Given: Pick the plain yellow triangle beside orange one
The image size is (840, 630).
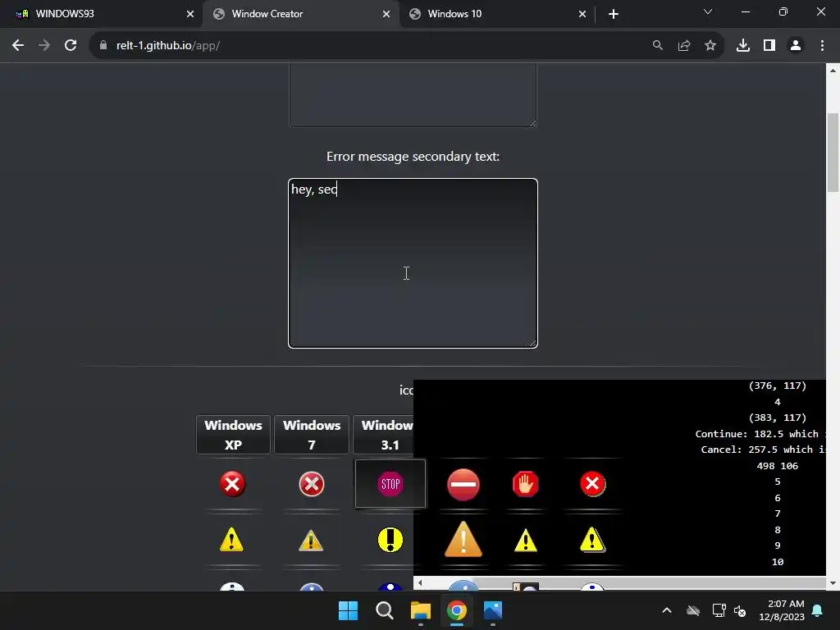Looking at the screenshot, I should tap(526, 540).
